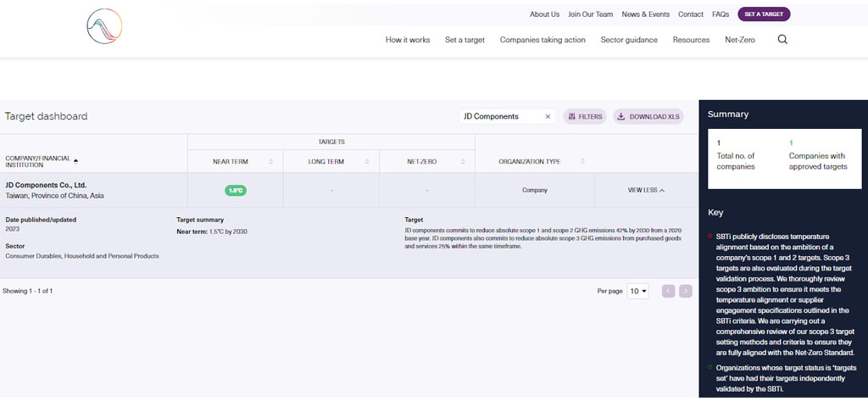Open the Sector guidance menu
Viewport: 868px width, 407px height.
(x=629, y=40)
